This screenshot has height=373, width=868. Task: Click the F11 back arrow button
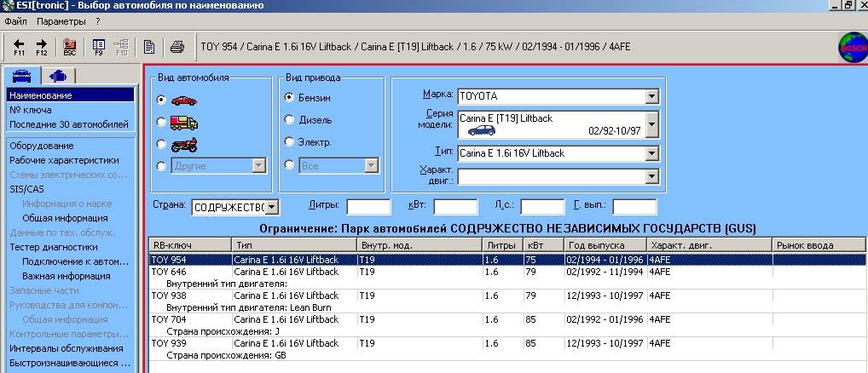18,46
